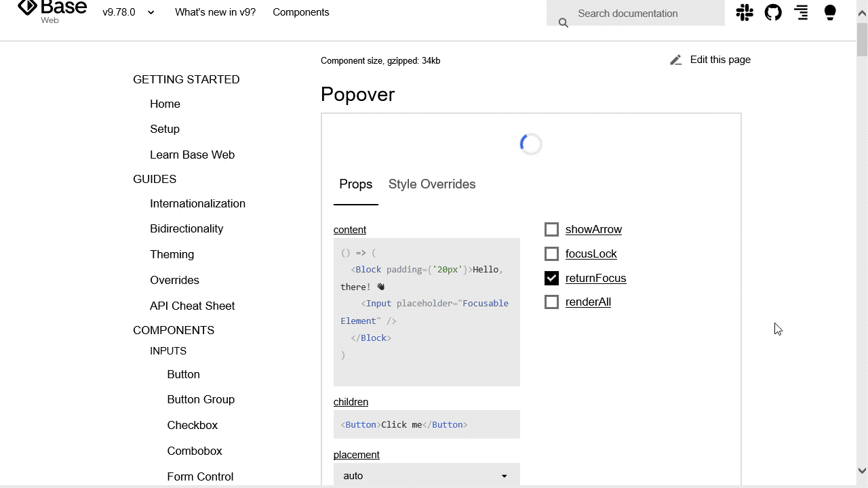Click the INPUTS category heading
Viewport: 868px width, 488px height.
click(168, 351)
